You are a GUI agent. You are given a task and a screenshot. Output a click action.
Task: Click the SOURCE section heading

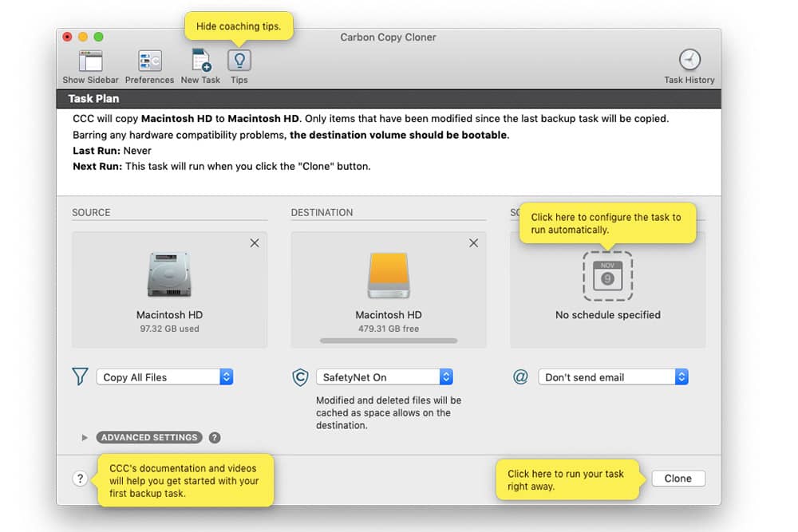(x=91, y=213)
